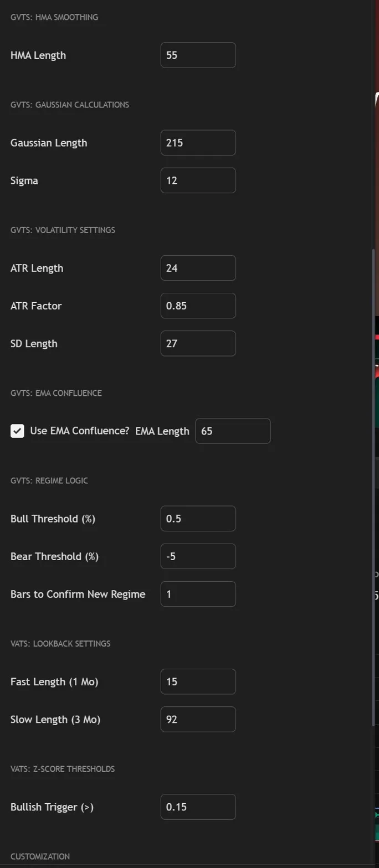379x868 pixels.
Task: Click the Bars to Confirm New Regime label
Action: tap(78, 594)
